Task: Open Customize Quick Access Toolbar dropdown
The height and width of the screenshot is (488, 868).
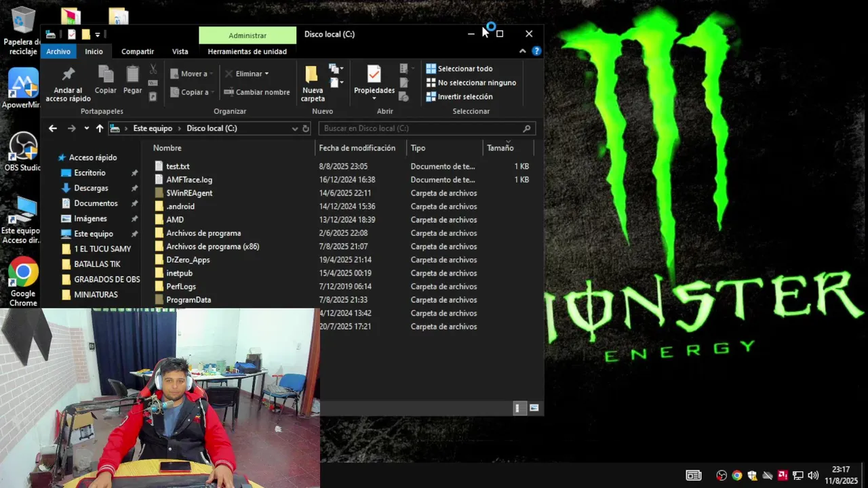Action: [98, 34]
